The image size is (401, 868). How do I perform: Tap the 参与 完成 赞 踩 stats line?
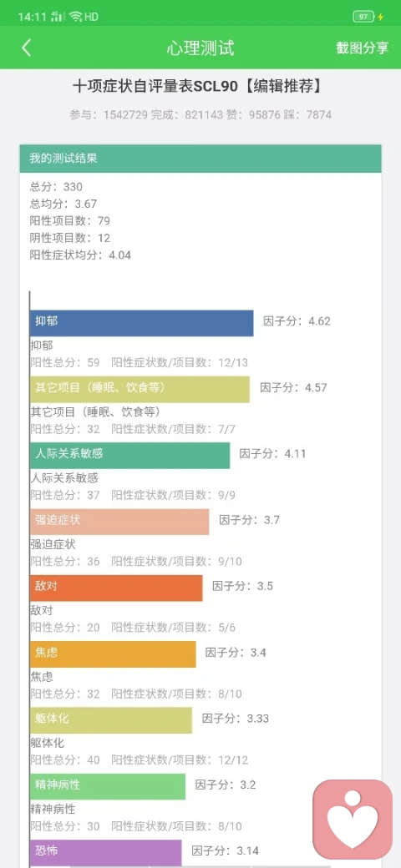coord(200,115)
